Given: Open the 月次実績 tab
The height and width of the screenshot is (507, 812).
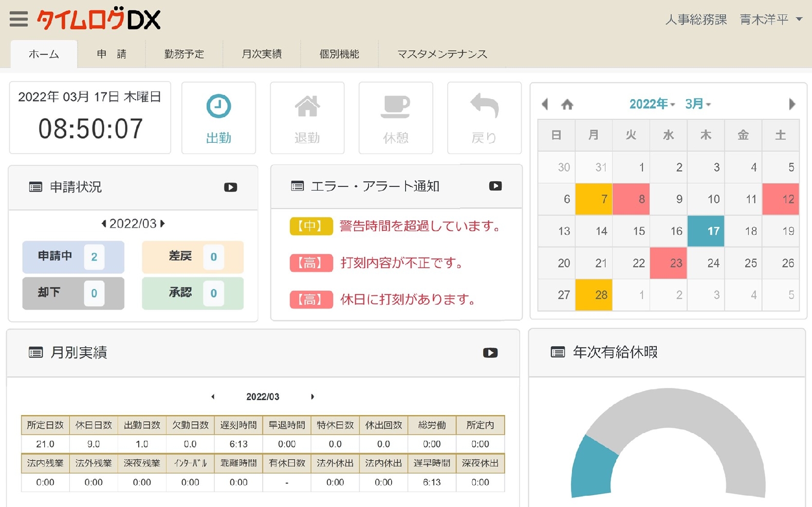Looking at the screenshot, I should pos(262,54).
